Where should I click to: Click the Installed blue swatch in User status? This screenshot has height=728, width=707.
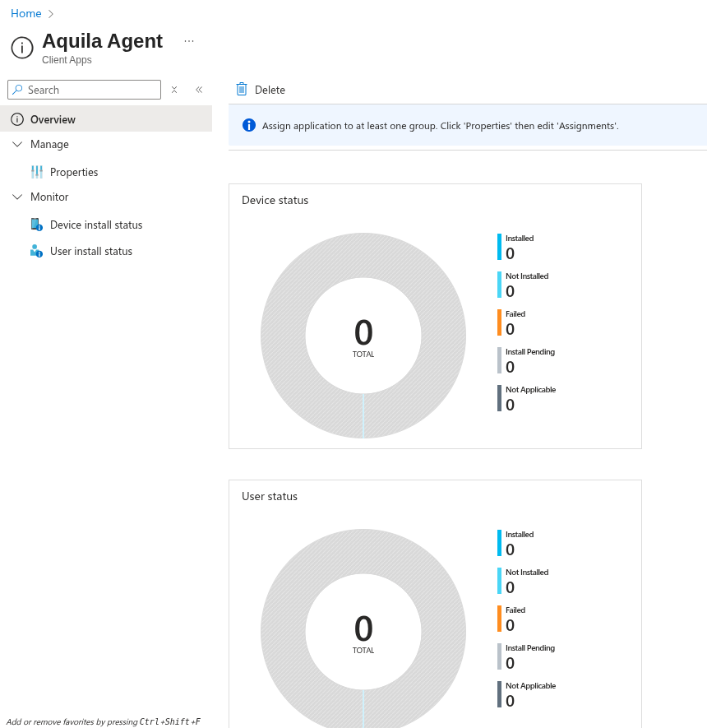[499, 543]
